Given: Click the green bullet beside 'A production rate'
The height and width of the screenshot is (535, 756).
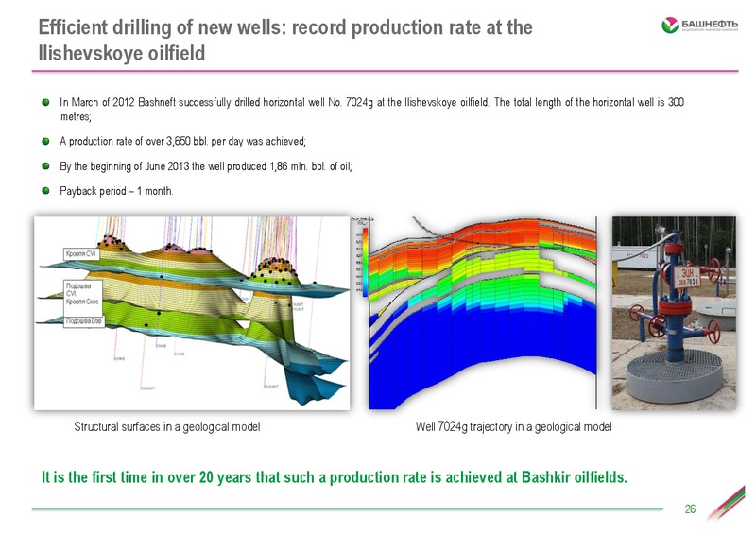Looking at the screenshot, I should 45,142.
